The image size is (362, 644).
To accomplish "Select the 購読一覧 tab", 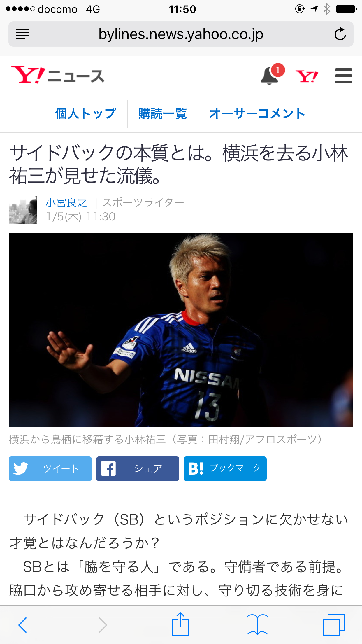I will pos(163,113).
